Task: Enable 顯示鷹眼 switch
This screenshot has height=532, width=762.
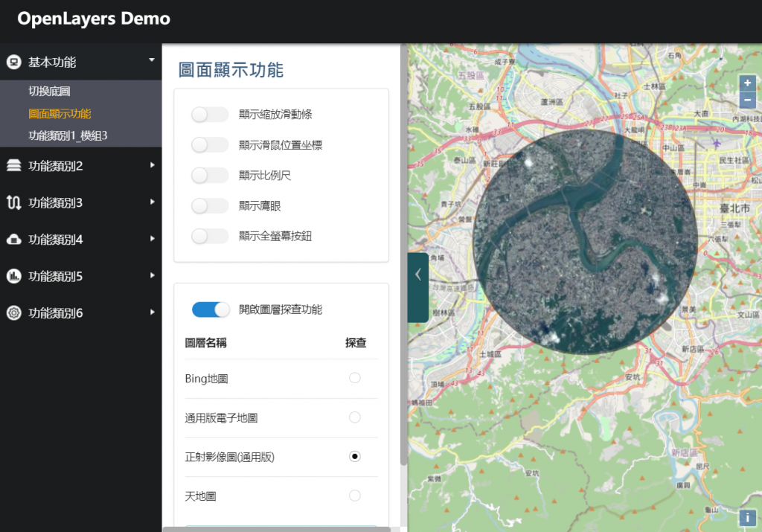Action: (209, 206)
